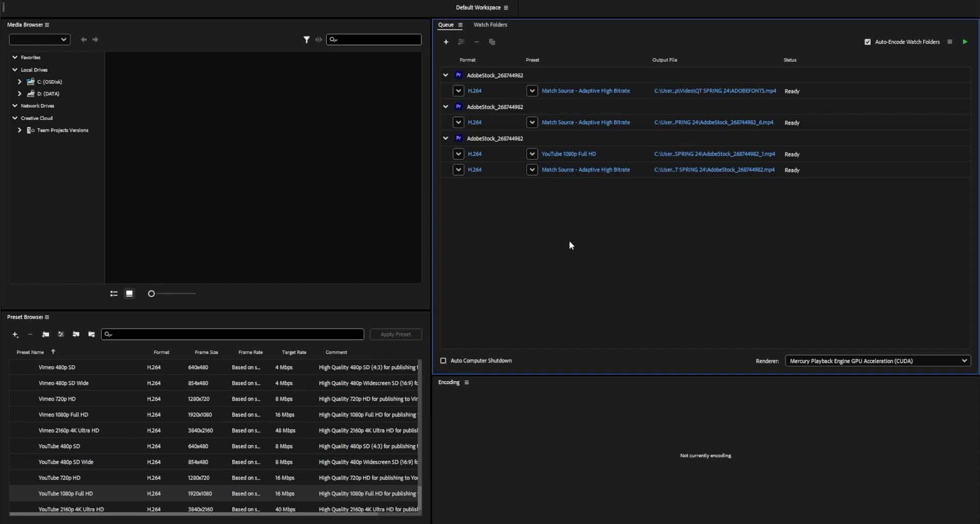Click the Apply Preset button

395,334
